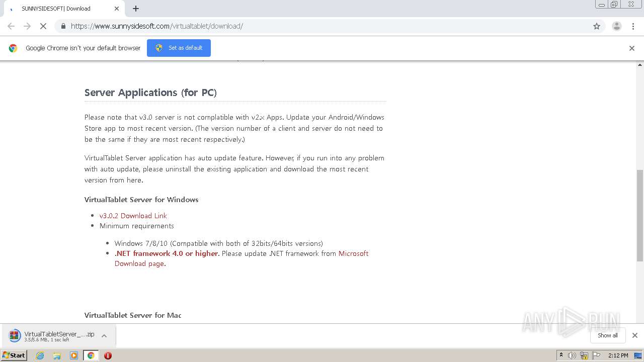Open clock showing 2:12 PM
644x362 pixels.
618,355
